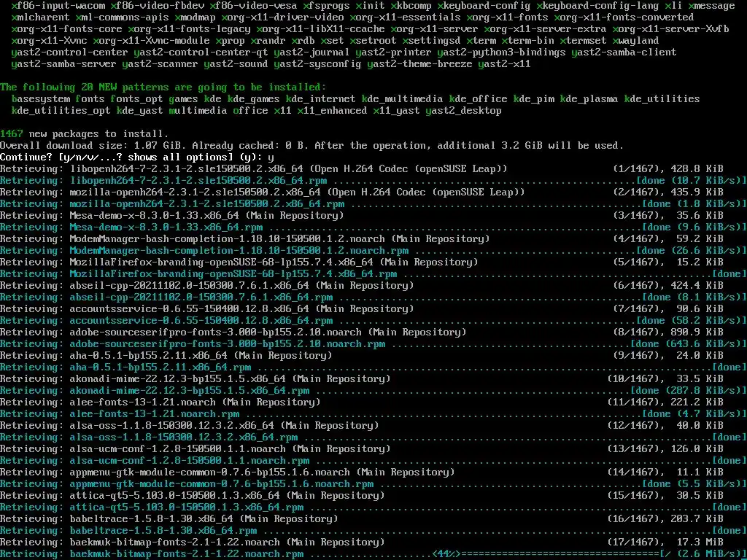
Task: Click the 'kde_office' pattern name
Action: [x=479, y=99]
